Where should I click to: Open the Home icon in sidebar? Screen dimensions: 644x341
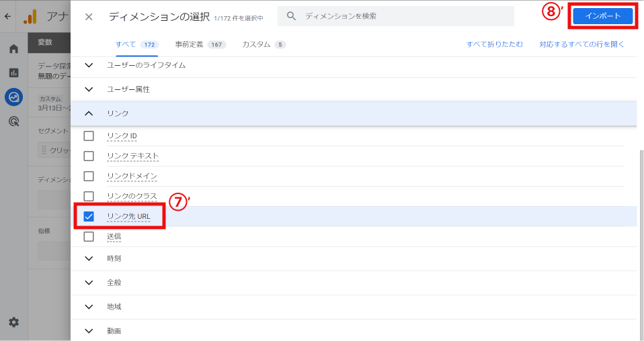13,49
